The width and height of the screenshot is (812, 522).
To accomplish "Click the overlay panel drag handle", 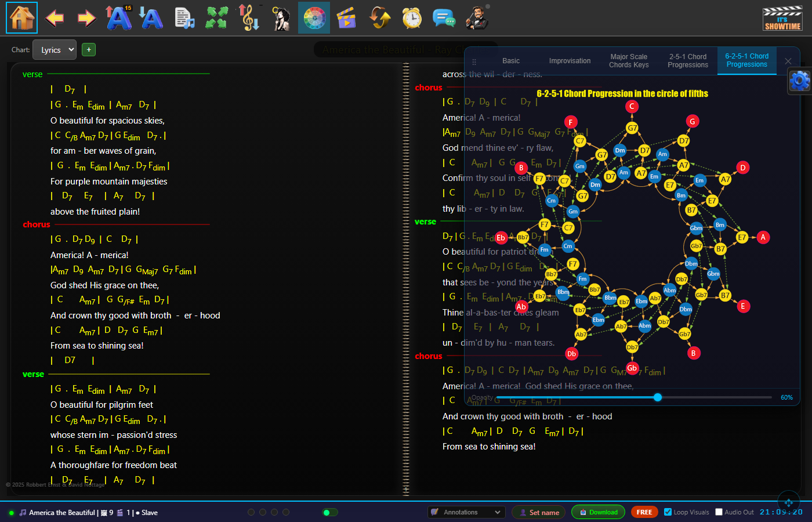I will point(474,61).
